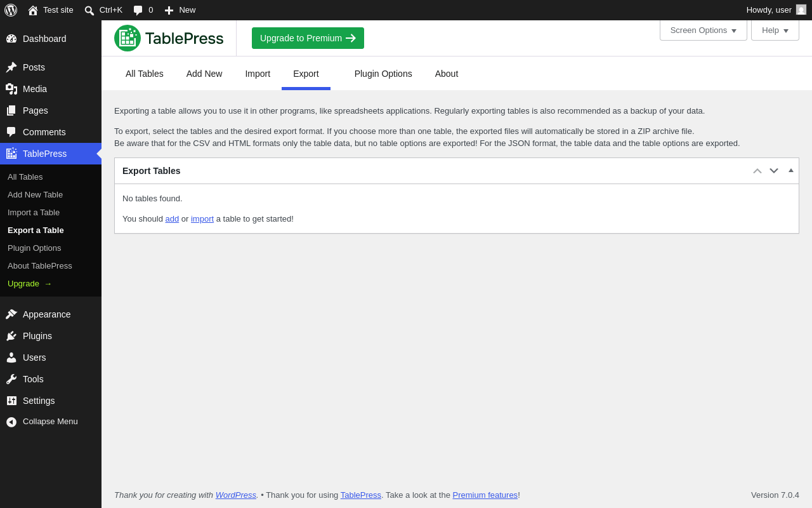Click the TablePress logo in header

tap(169, 38)
